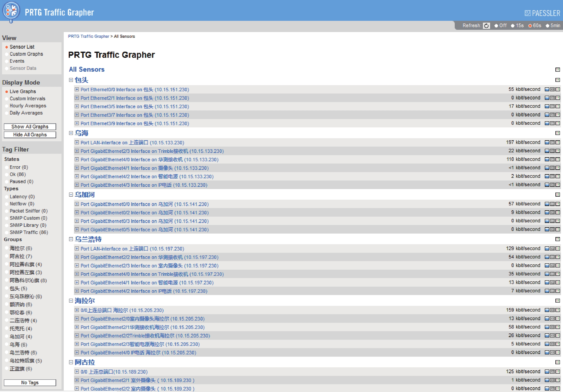Screen dimensions: 563x392
Task: Click the events icon for the 包头 group
Action: pos(558,80)
